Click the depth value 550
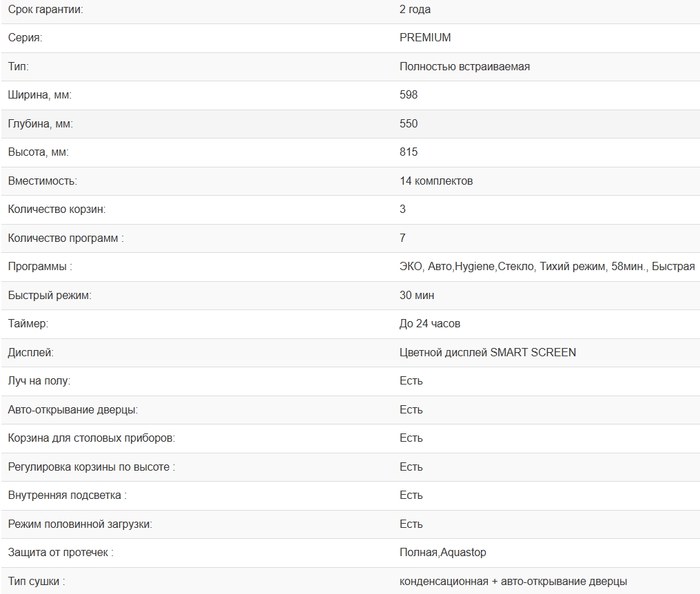The image size is (700, 594). tap(409, 124)
